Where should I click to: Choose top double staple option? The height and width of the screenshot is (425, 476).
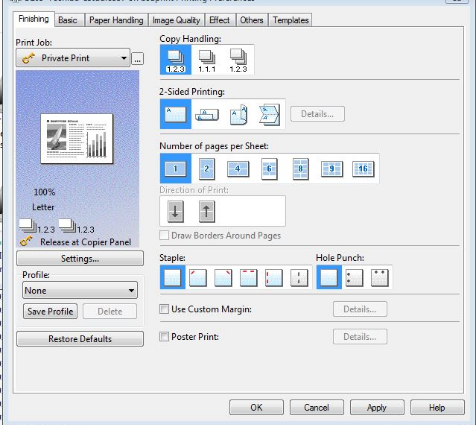(x=249, y=278)
